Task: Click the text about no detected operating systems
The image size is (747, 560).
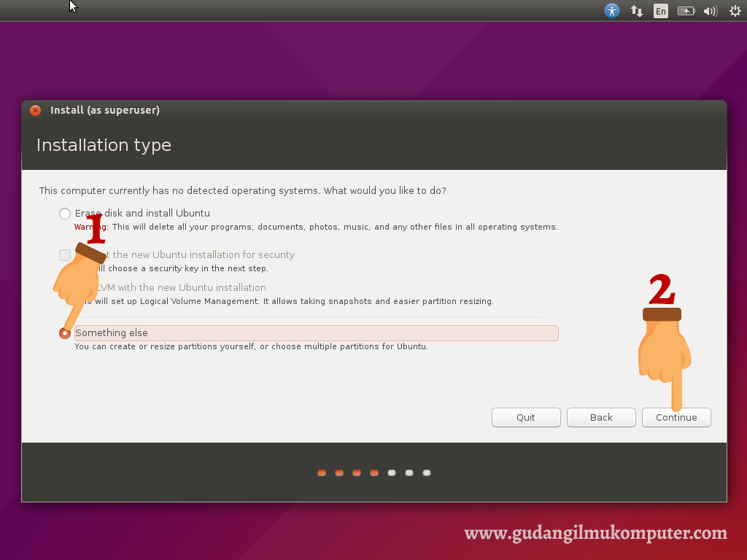Action: 242,190
